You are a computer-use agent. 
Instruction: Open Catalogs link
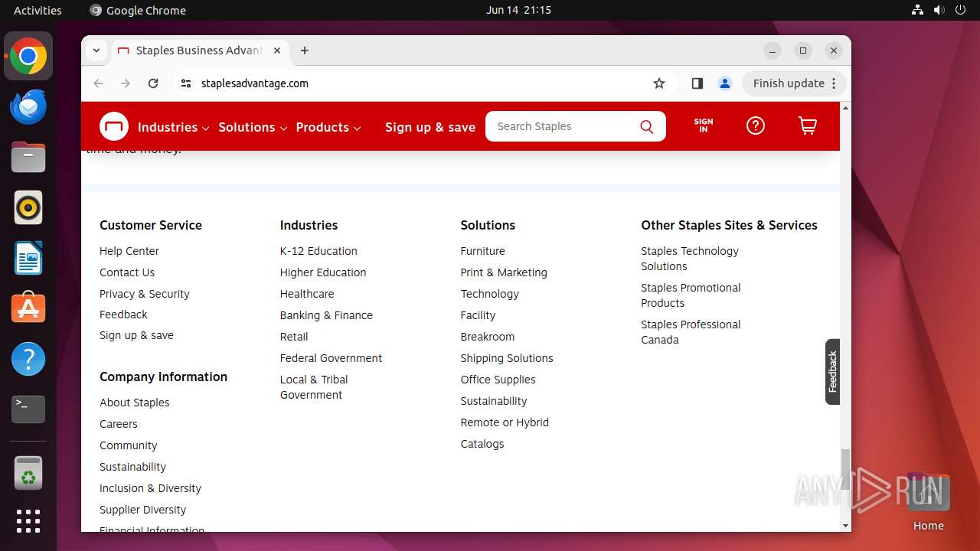point(482,444)
